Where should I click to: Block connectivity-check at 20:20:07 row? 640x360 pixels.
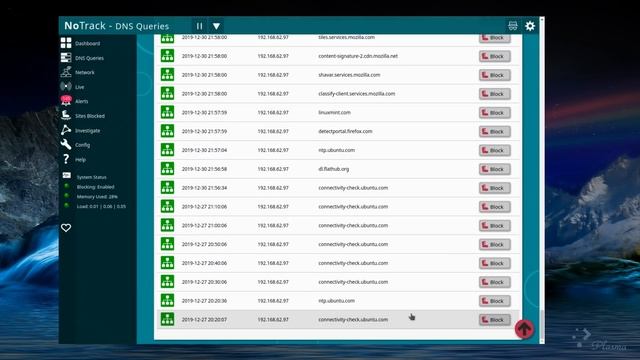(495, 320)
